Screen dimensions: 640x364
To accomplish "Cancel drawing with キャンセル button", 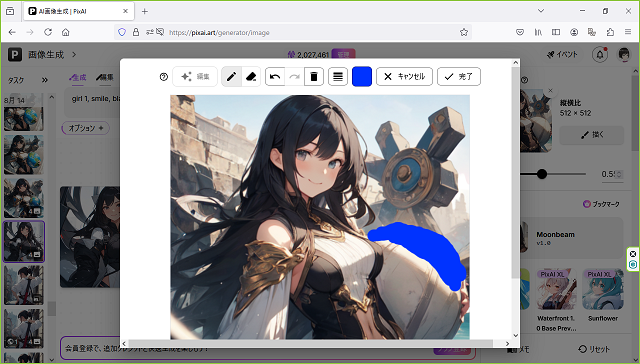I will tap(404, 77).
